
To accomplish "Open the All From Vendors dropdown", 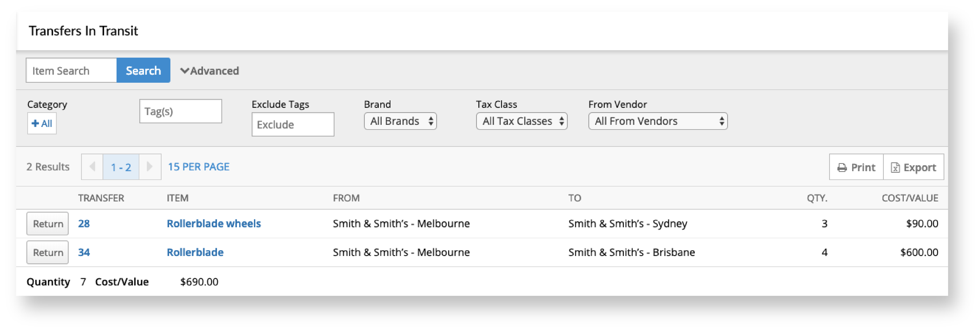I will click(x=657, y=121).
